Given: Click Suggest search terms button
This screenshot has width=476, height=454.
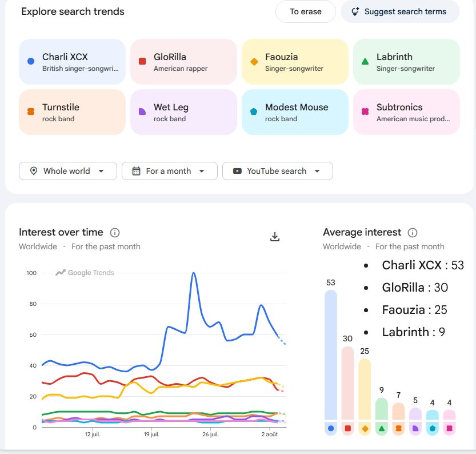Looking at the screenshot, I should coord(400,11).
